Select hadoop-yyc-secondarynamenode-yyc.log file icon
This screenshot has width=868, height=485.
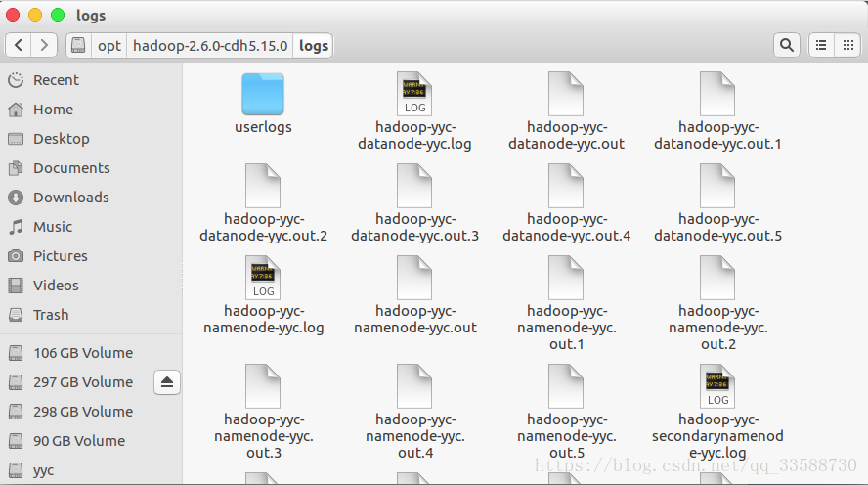coord(717,386)
